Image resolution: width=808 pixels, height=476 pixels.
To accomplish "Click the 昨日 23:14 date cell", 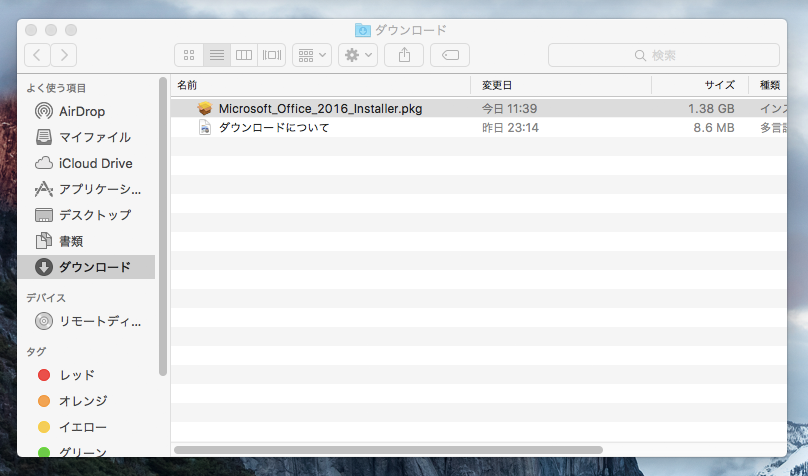I will point(510,127).
